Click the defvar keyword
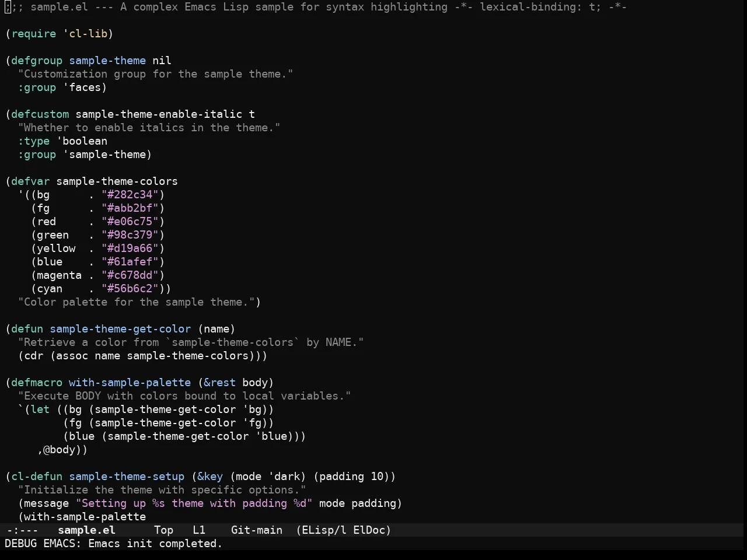 coord(30,181)
